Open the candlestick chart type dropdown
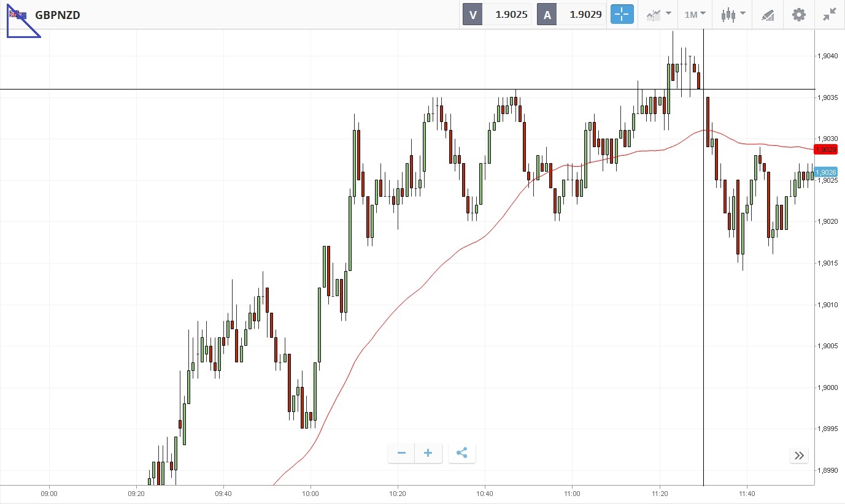 coord(733,14)
